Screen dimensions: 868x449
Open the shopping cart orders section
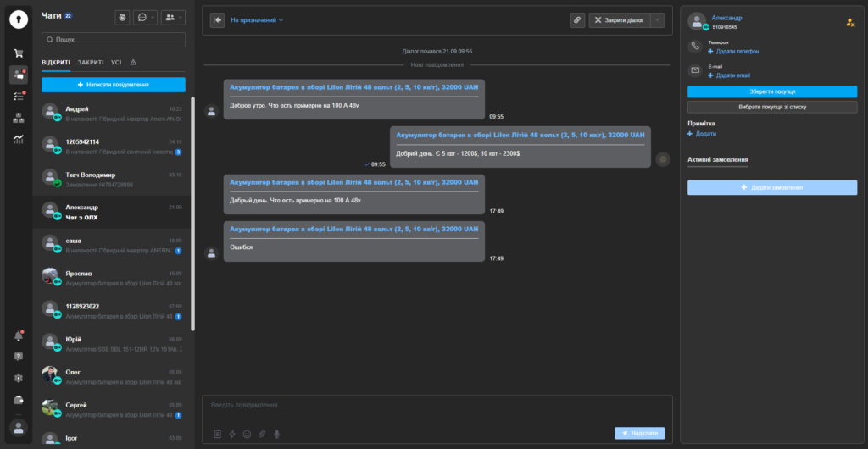tap(18, 53)
